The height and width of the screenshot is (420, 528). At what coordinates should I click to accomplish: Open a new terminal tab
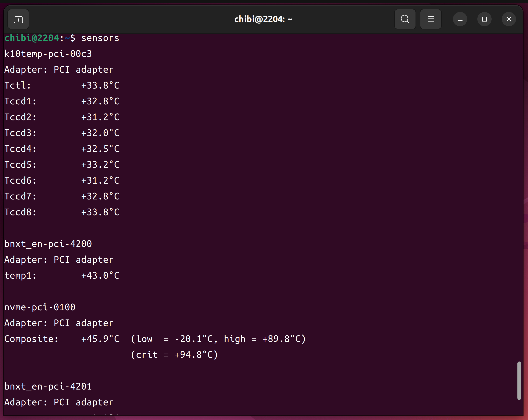coord(18,19)
